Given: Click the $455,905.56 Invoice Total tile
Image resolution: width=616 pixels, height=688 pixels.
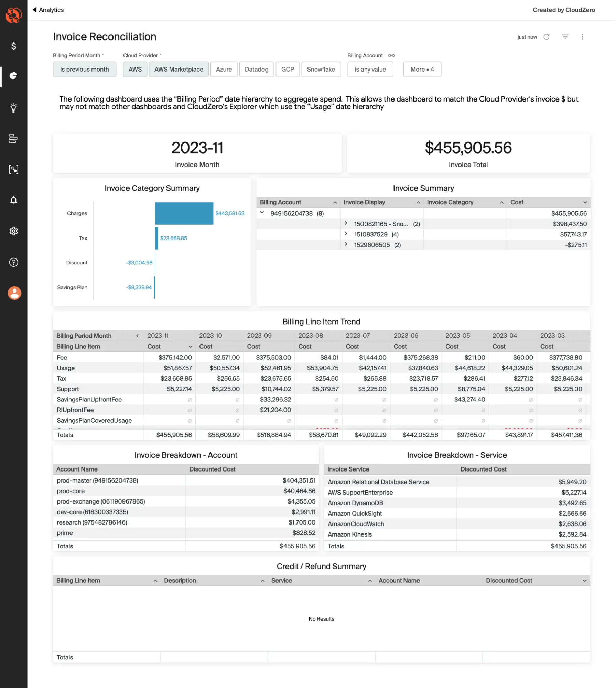Looking at the screenshot, I should 468,153.
